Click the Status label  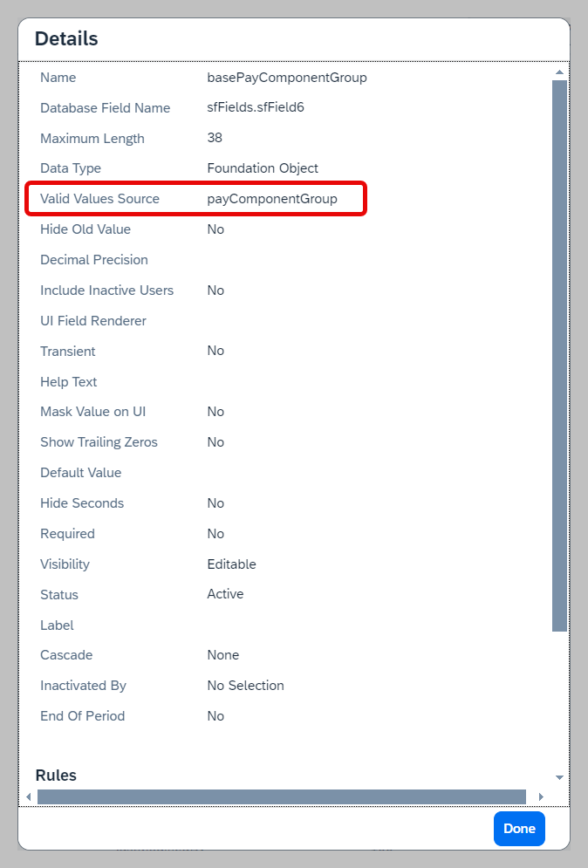point(59,595)
